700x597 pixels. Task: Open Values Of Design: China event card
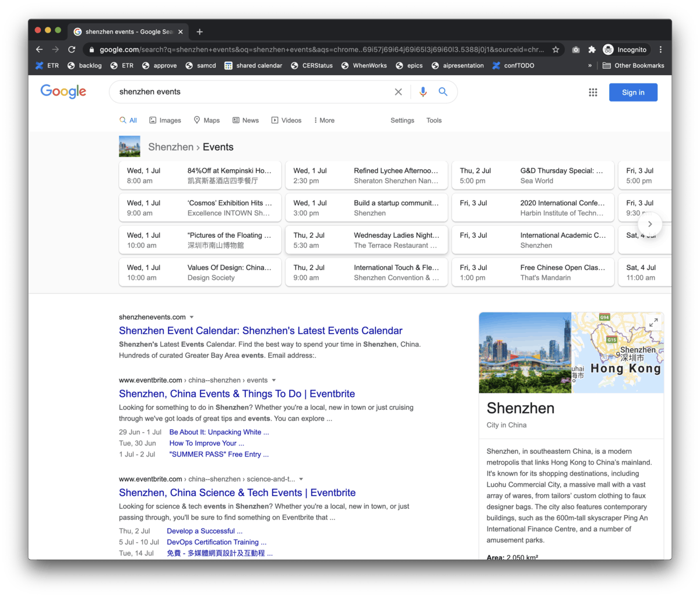point(200,272)
